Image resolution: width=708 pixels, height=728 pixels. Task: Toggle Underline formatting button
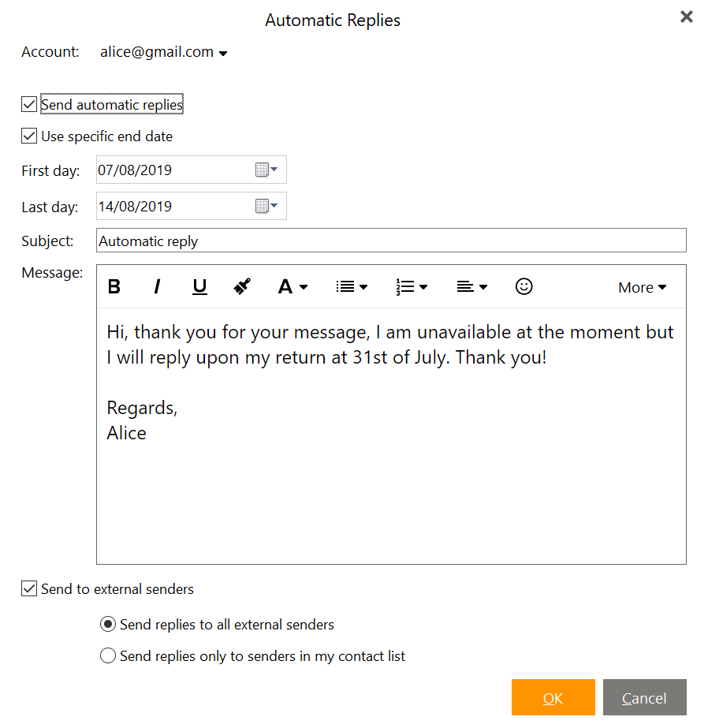tap(199, 287)
